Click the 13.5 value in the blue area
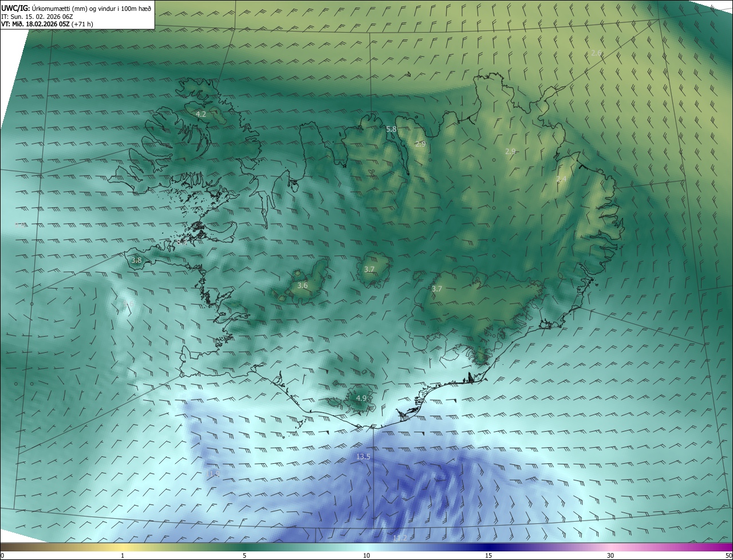The height and width of the screenshot is (560, 733). (363, 457)
